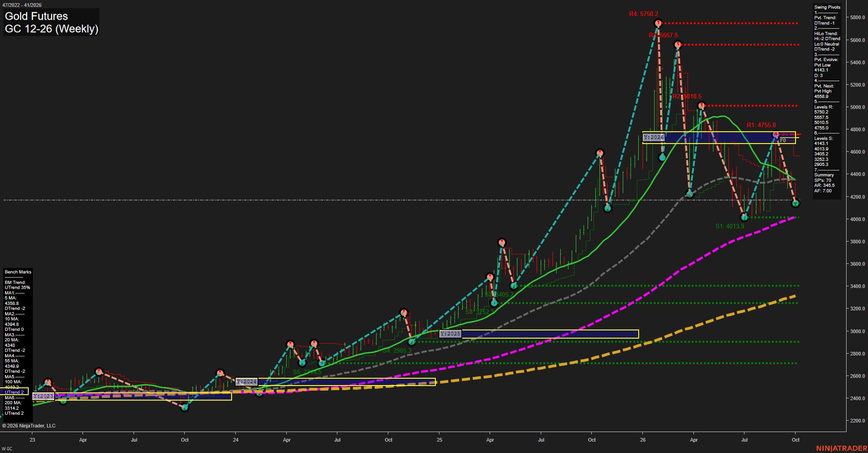Open the Bench Marks panel heading
This screenshot has height=453, width=868.
coord(18,272)
